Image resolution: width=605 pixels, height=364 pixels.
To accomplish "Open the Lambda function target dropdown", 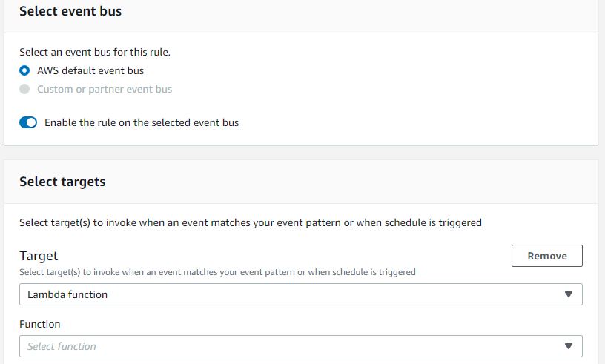I will point(301,294).
